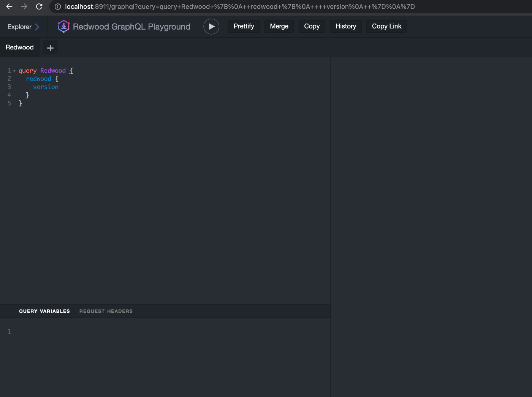Open query History
Viewport: 532px width, 397px height.
pos(345,26)
